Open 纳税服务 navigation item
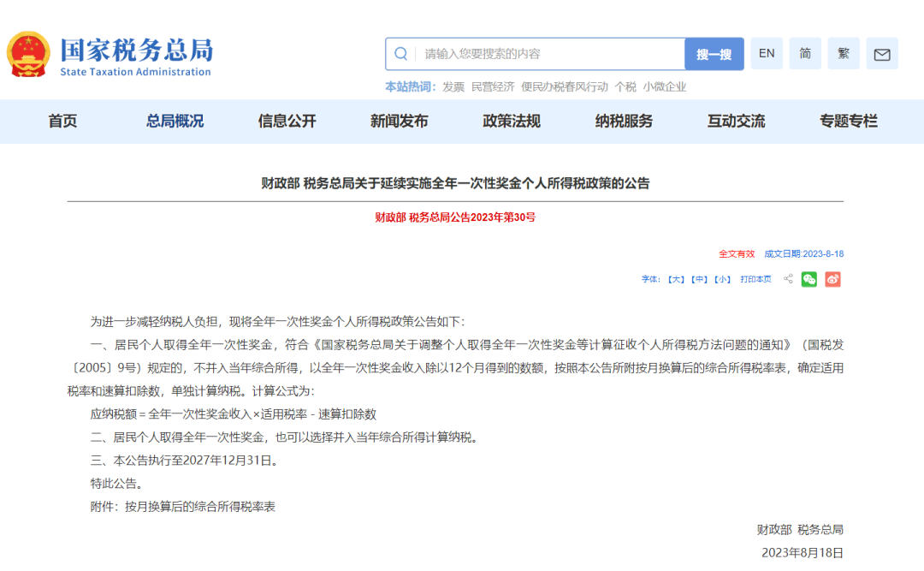The image size is (924, 571). pos(624,121)
